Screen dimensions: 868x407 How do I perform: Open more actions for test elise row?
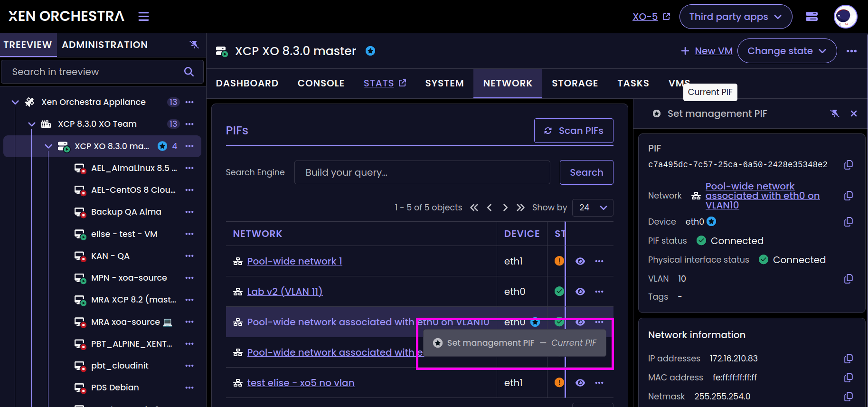[x=599, y=383]
